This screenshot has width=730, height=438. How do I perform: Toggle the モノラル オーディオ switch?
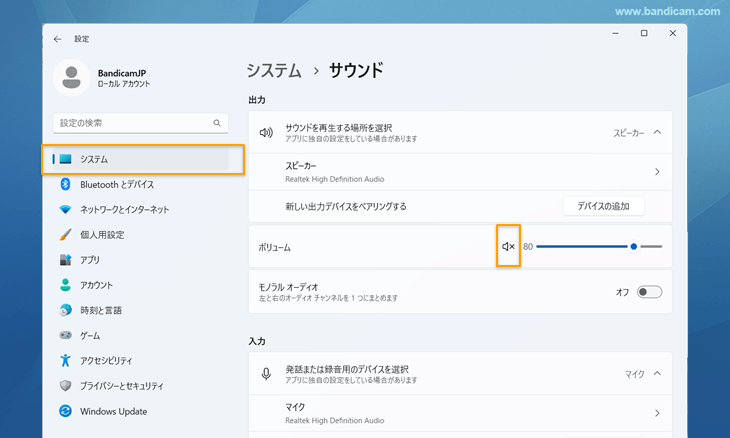coord(649,292)
